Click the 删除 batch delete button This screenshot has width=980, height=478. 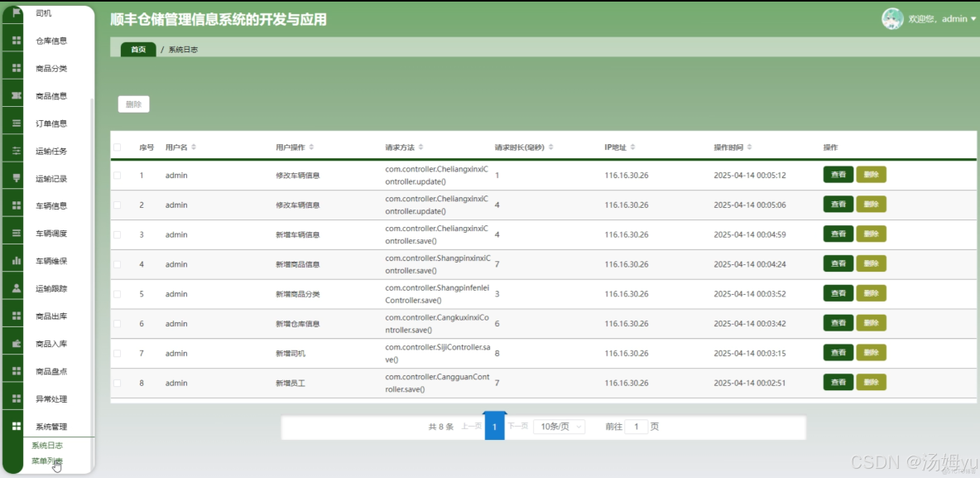tap(133, 104)
